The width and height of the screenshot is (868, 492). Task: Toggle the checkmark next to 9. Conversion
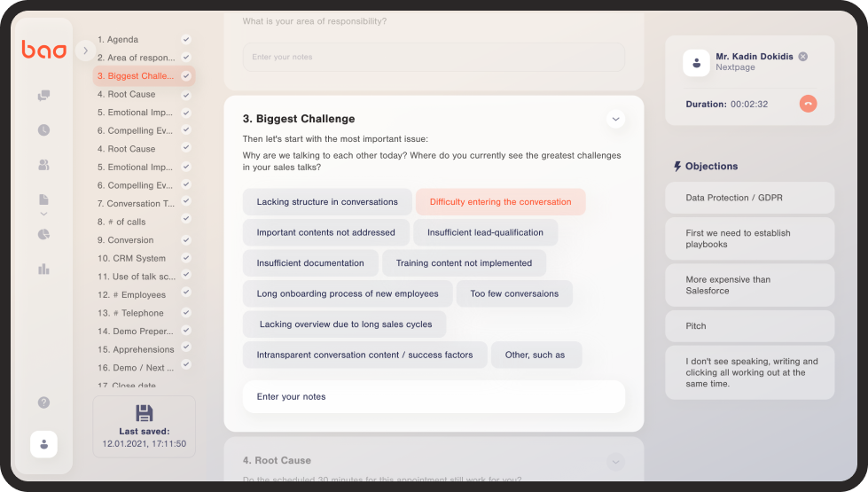[x=186, y=240]
